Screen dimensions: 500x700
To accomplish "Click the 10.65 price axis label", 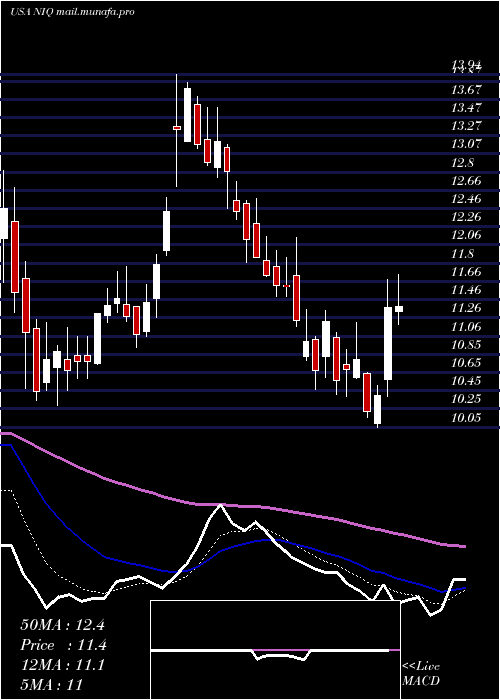I will pyautogui.click(x=467, y=362).
